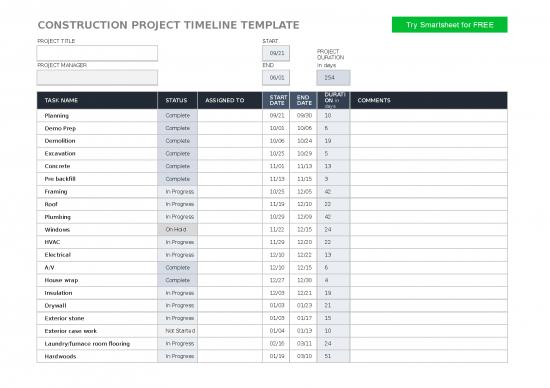Select the Planning task name cell
Screen dimensions: 550x388
(97, 115)
